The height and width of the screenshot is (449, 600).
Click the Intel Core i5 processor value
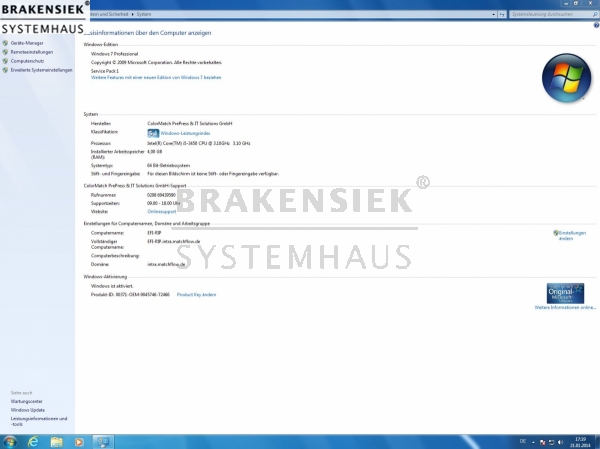pyautogui.click(x=199, y=143)
